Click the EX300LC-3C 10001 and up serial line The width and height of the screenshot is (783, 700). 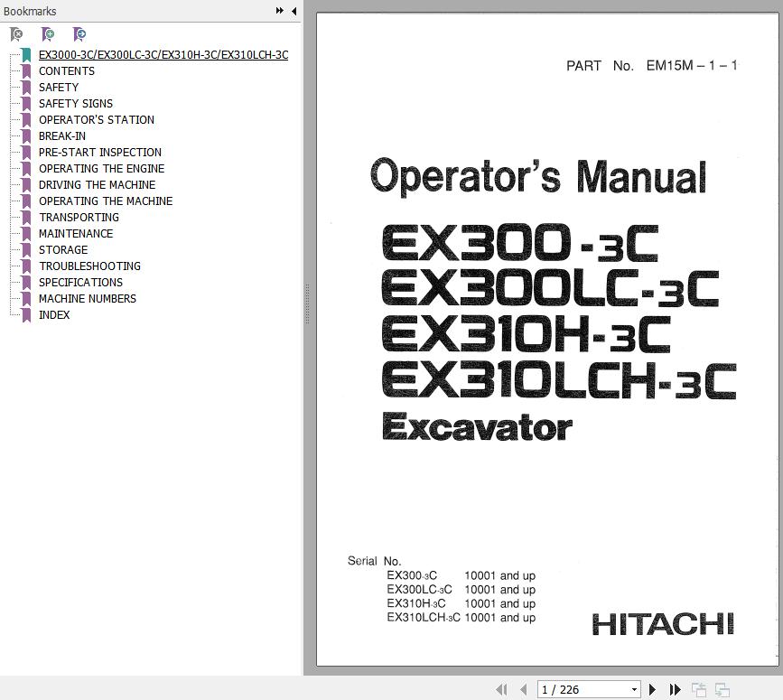pyautogui.click(x=461, y=590)
